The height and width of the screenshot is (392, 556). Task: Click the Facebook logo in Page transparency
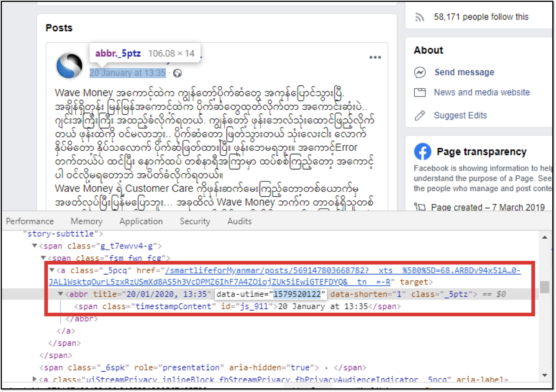click(x=423, y=152)
